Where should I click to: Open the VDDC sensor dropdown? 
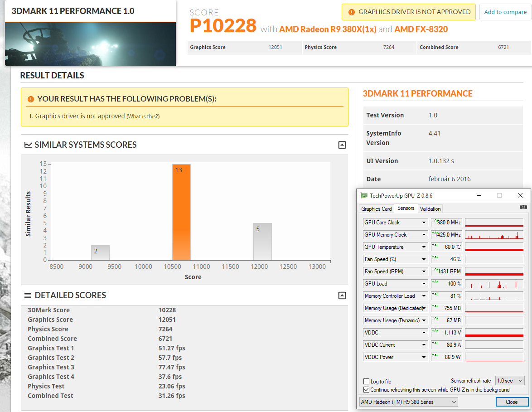point(424,333)
